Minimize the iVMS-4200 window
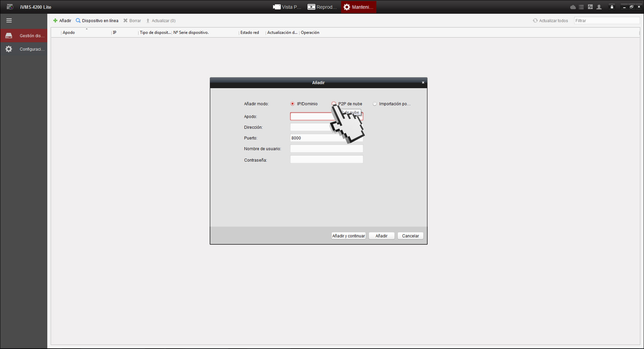This screenshot has height=349, width=644. pos(624,7)
